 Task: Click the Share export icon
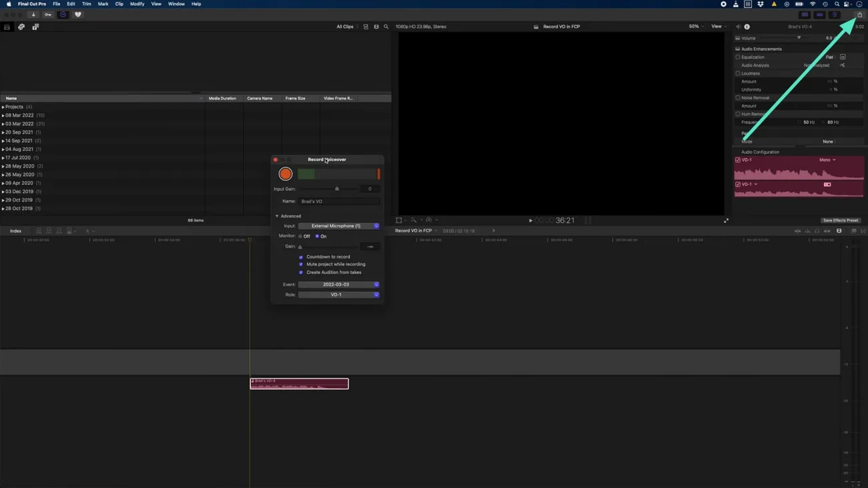(x=859, y=15)
